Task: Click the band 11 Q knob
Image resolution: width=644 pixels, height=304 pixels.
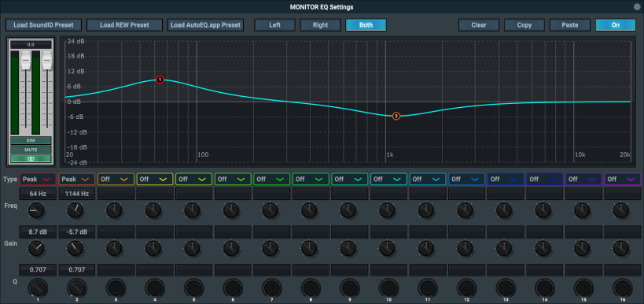Action: [x=428, y=287]
